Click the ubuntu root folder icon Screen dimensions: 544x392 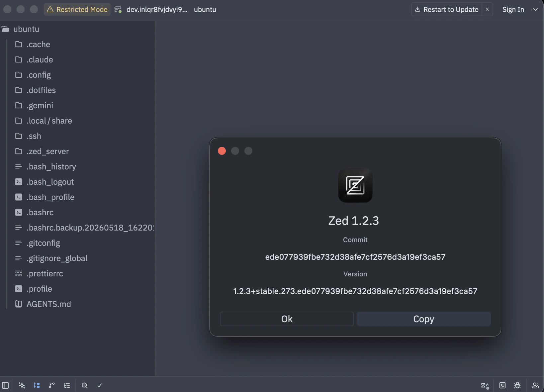(x=5, y=29)
